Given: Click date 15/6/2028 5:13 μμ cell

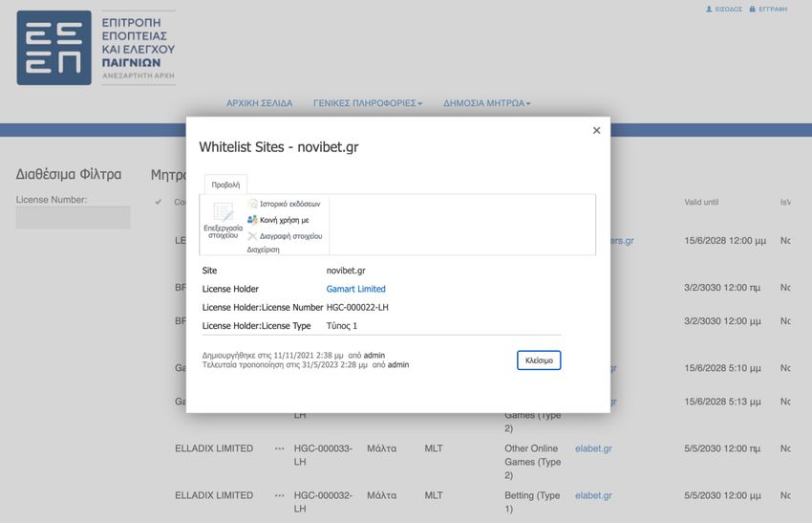Looking at the screenshot, I should pyautogui.click(x=722, y=402).
